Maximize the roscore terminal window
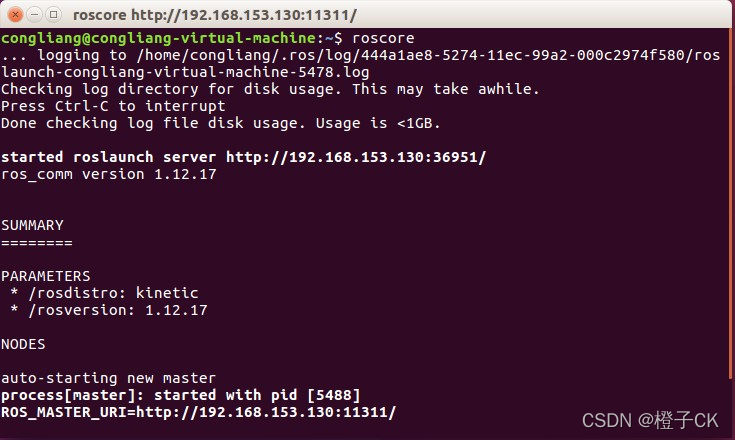The width and height of the screenshot is (735, 440). [53, 15]
